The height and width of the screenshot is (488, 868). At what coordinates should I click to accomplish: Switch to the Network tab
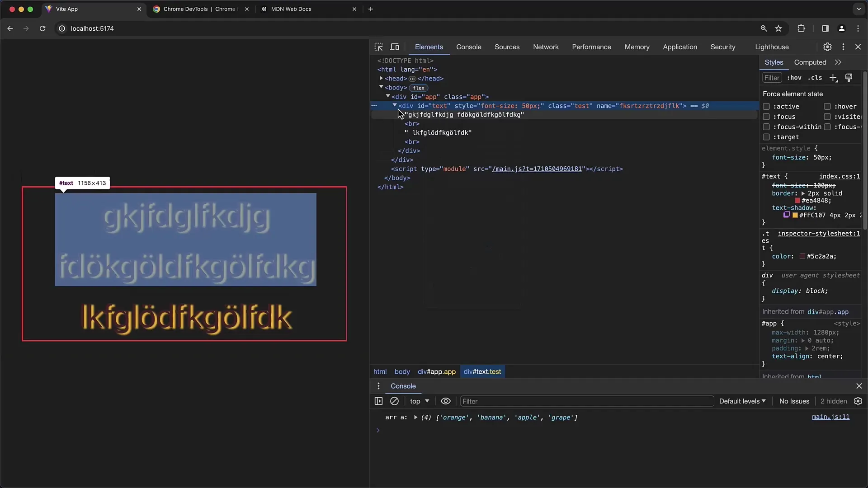coord(546,47)
